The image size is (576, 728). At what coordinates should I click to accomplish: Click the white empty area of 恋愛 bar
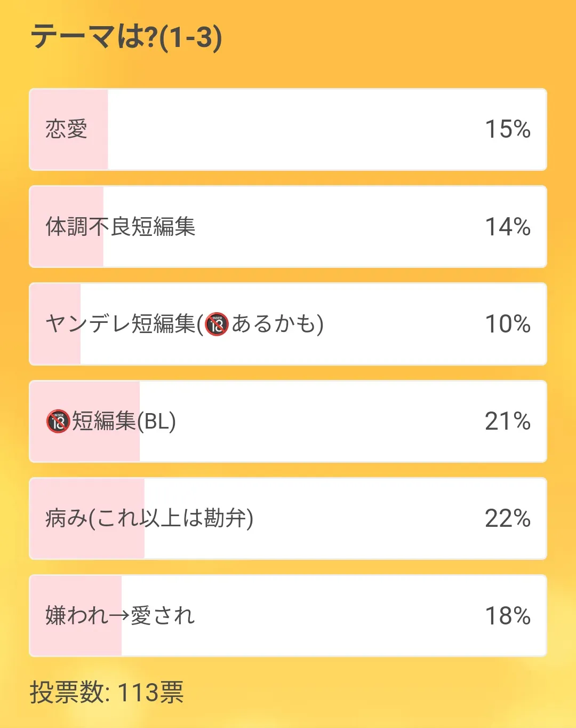[293, 129]
